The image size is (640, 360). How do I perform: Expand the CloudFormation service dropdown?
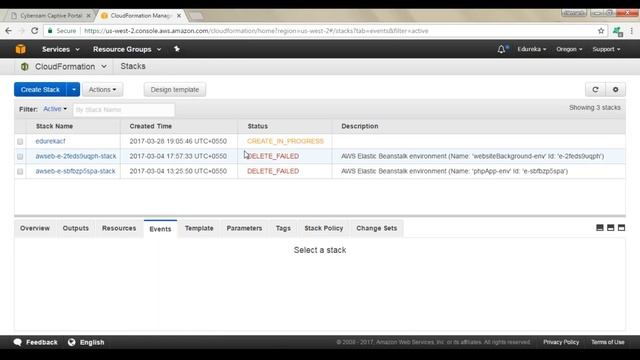(x=104, y=66)
